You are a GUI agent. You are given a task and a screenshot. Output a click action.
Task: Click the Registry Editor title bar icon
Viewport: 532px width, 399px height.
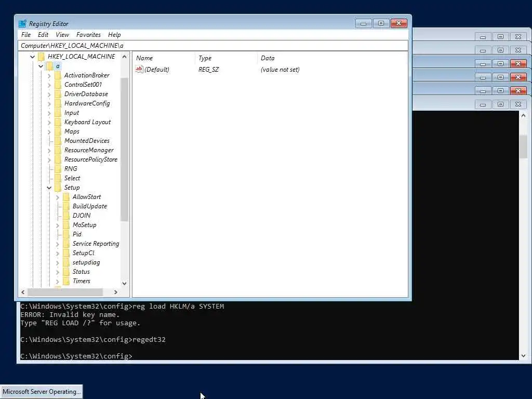(22, 24)
